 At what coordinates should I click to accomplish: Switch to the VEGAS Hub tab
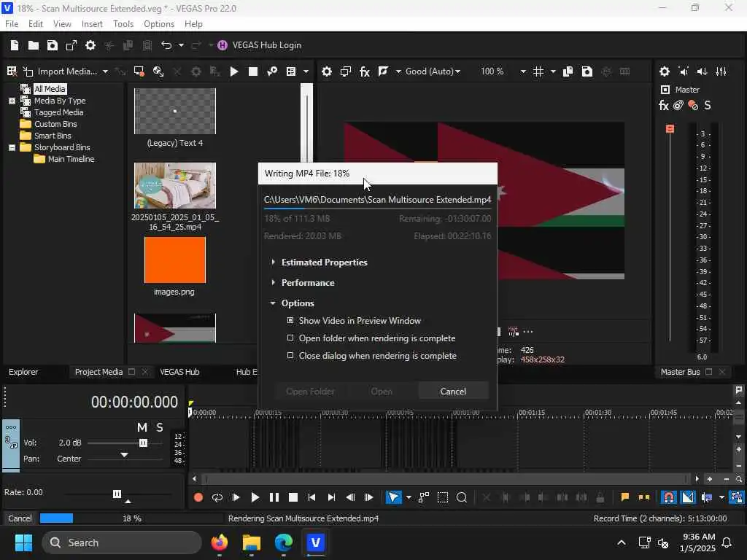coord(179,372)
